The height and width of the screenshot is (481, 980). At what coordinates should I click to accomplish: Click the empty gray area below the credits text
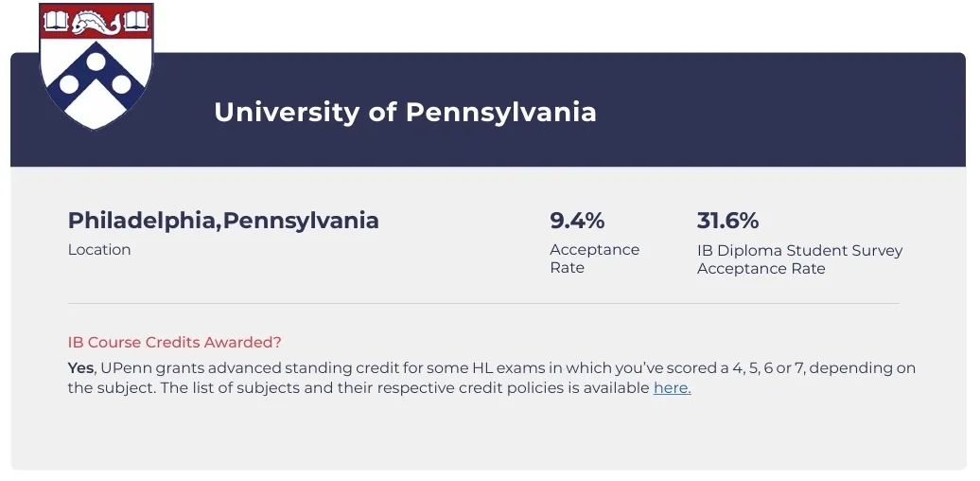pos(487,435)
